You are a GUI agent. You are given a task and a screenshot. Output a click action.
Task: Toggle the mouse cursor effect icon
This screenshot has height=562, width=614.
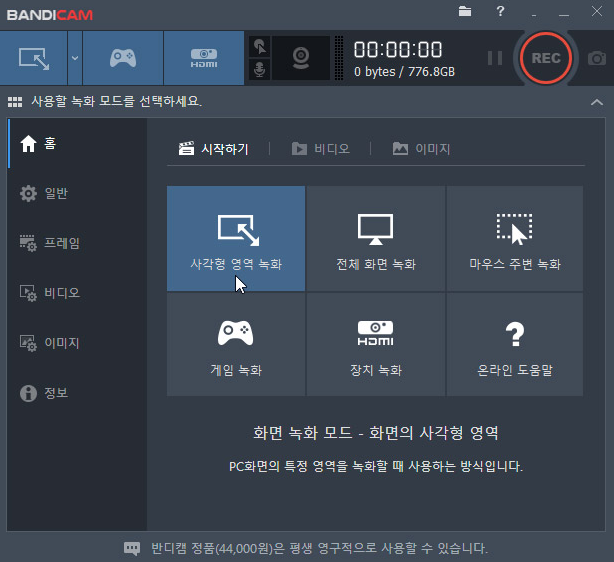click(260, 47)
